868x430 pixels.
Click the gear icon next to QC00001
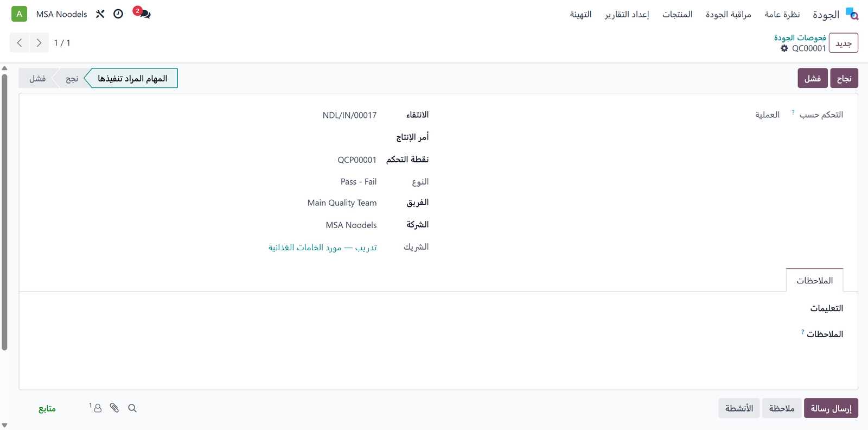(x=784, y=48)
